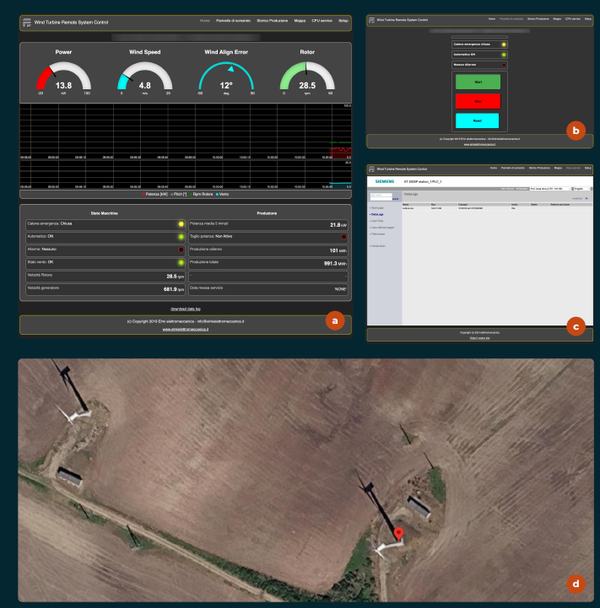Open the English language dropdown

coord(582,189)
